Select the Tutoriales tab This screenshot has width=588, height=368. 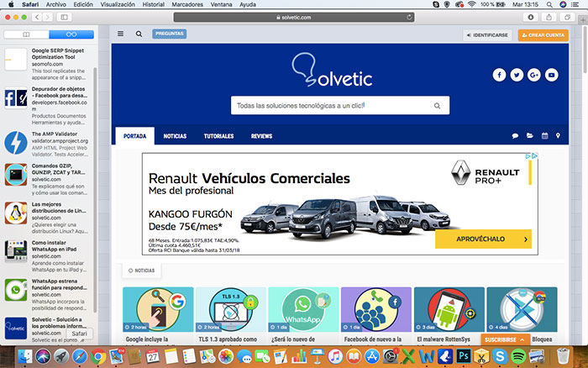click(x=218, y=136)
